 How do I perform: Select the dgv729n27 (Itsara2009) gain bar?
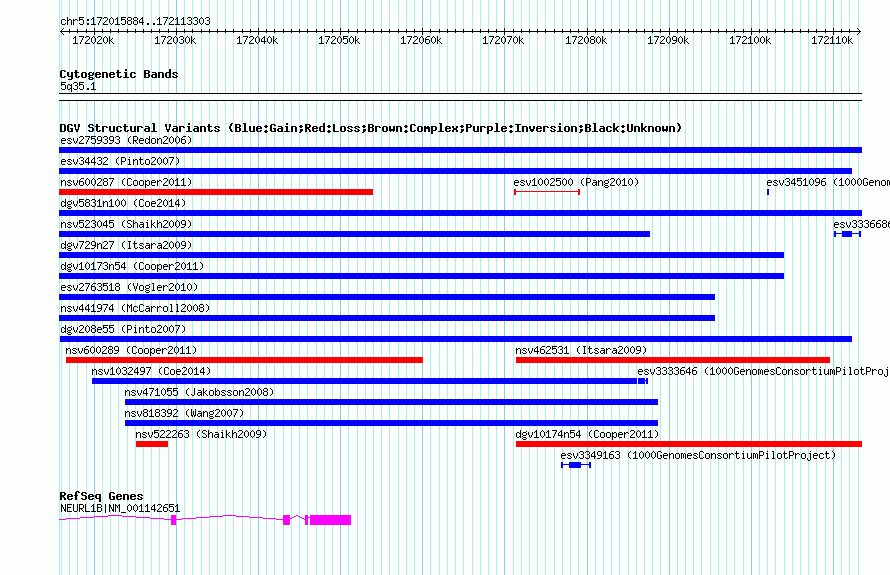click(421, 255)
